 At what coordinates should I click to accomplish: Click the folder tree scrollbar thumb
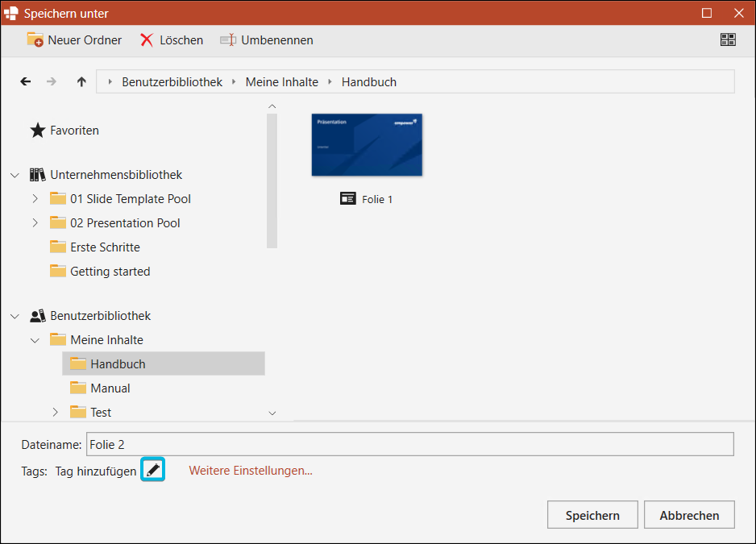pyautogui.click(x=272, y=181)
